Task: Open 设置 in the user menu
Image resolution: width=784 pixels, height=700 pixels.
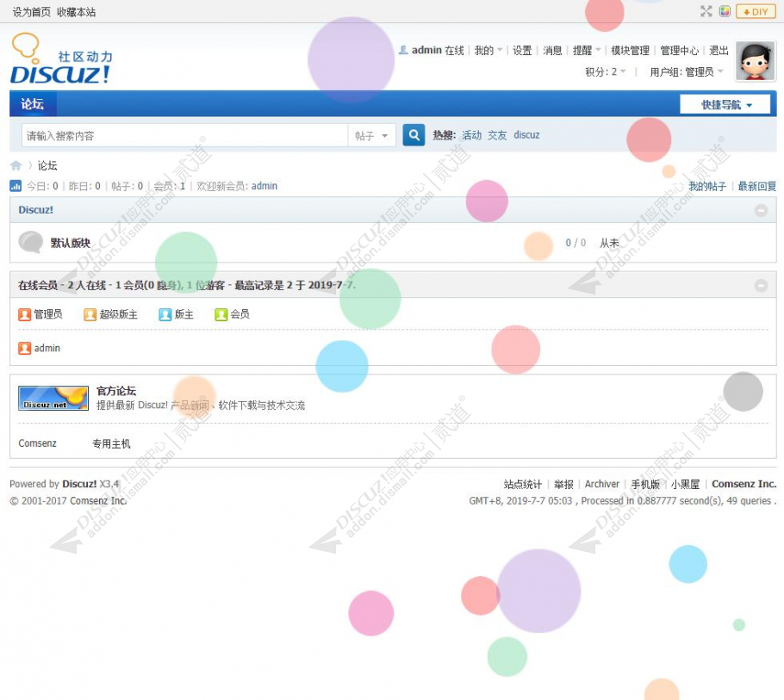Action: (x=522, y=51)
